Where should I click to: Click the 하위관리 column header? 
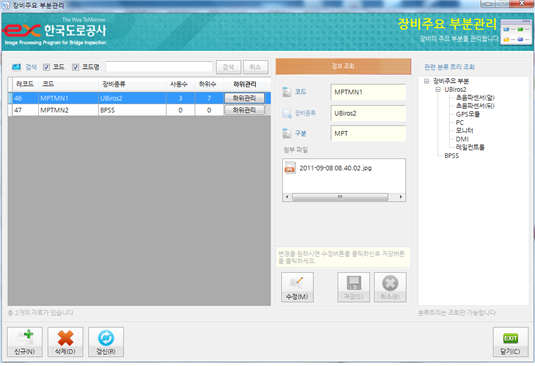pos(245,84)
